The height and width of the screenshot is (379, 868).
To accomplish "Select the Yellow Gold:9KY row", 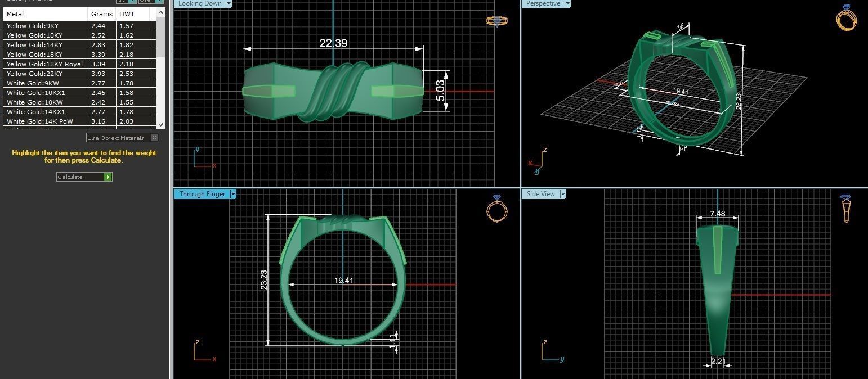I will pos(79,26).
